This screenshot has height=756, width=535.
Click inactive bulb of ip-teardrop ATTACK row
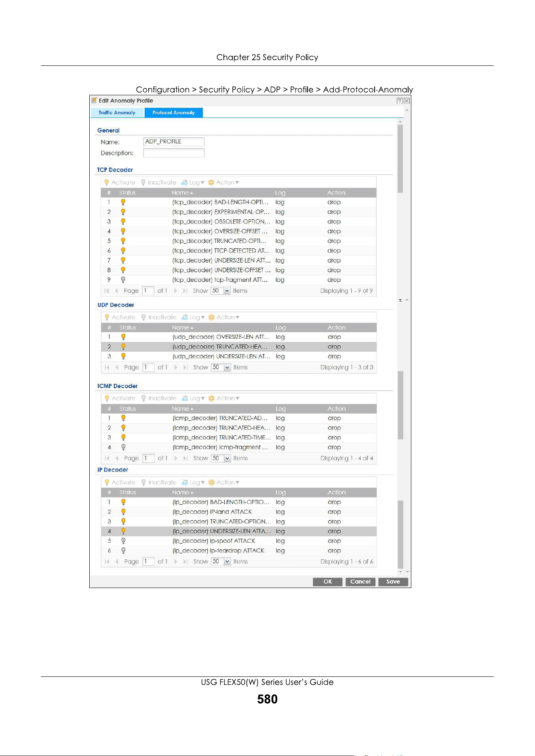[123, 551]
